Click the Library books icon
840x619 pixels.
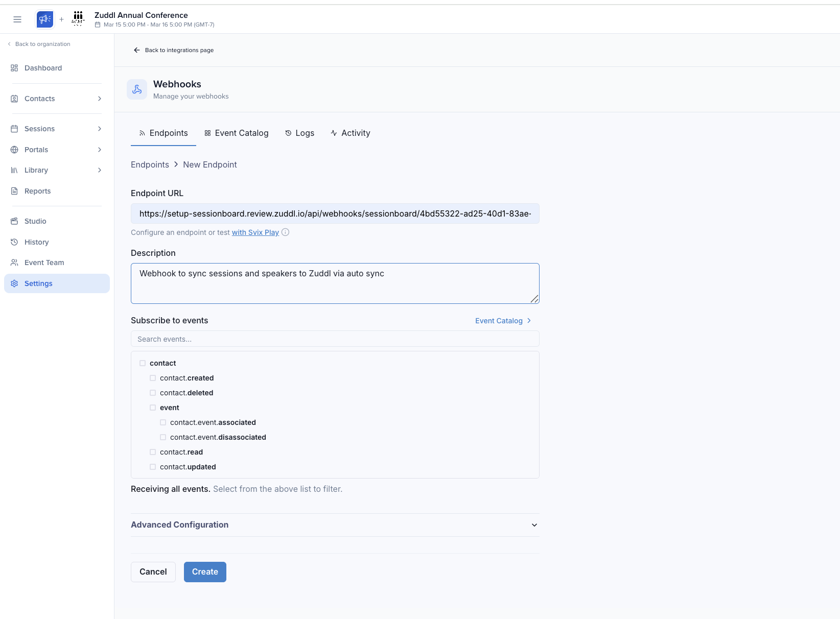point(14,170)
